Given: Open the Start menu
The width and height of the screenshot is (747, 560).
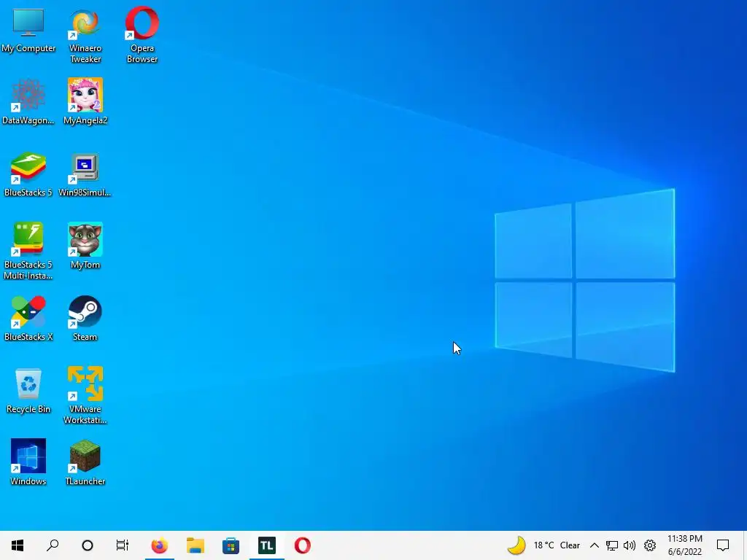Looking at the screenshot, I should click(18, 545).
